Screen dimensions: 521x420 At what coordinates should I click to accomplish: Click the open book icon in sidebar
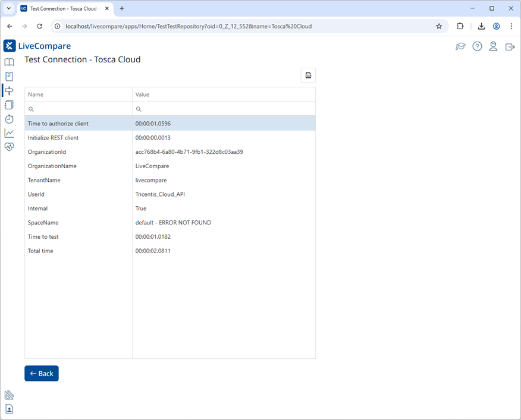(9, 62)
